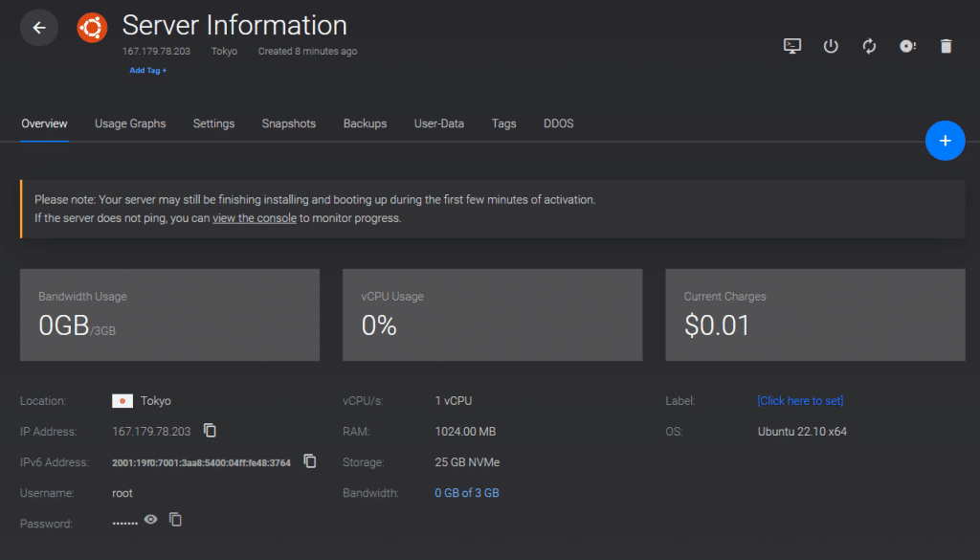Open the 0 GB of 3 GB bandwidth link
Image resolution: width=980 pixels, height=560 pixels.
pyautogui.click(x=467, y=493)
